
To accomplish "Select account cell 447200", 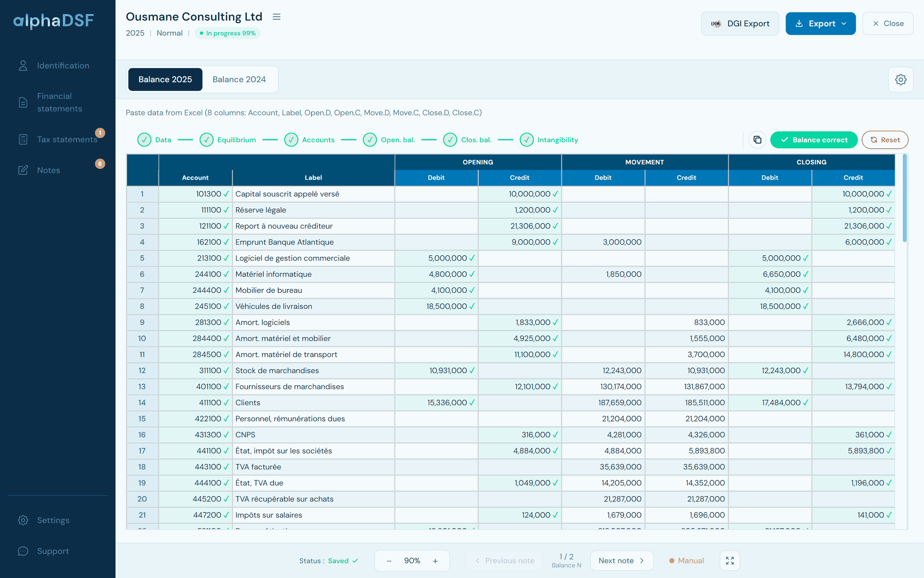I will coord(195,515).
